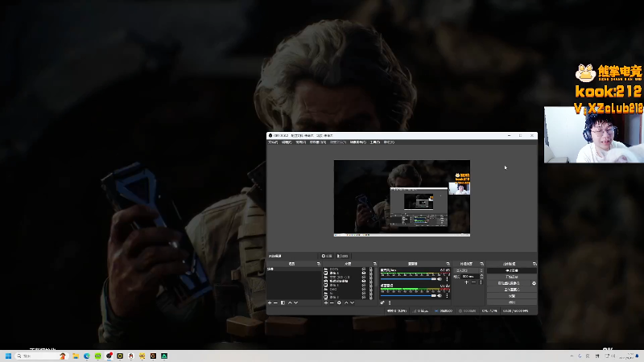Open three-dot menu at bottom of Audio Mixer
This screenshot has height=362, width=644.
[390, 303]
